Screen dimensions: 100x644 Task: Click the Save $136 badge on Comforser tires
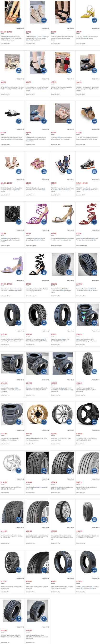pyautogui.click(x=44, y=372)
